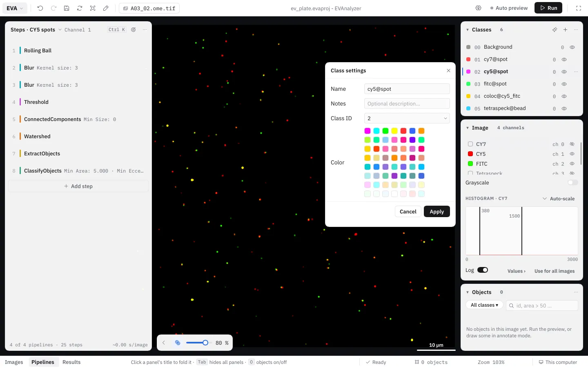Run the pipeline with Run button
588x368 pixels.
548,8
